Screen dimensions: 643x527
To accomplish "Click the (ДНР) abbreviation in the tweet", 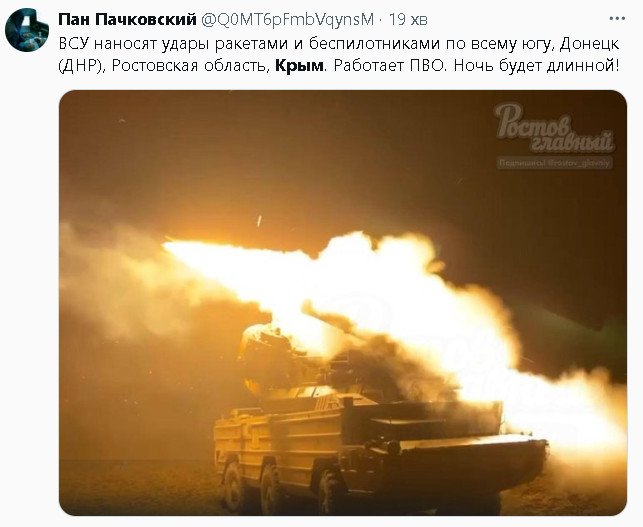I will click(82, 66).
